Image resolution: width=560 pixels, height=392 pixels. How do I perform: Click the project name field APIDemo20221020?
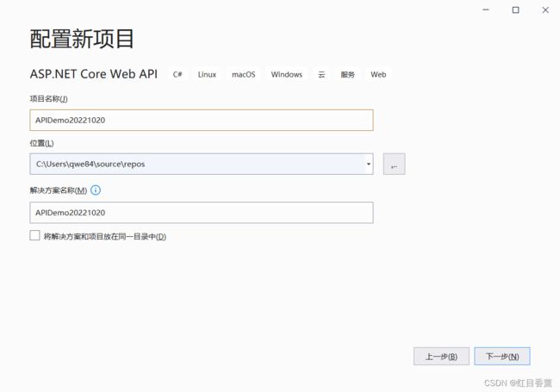coord(202,120)
